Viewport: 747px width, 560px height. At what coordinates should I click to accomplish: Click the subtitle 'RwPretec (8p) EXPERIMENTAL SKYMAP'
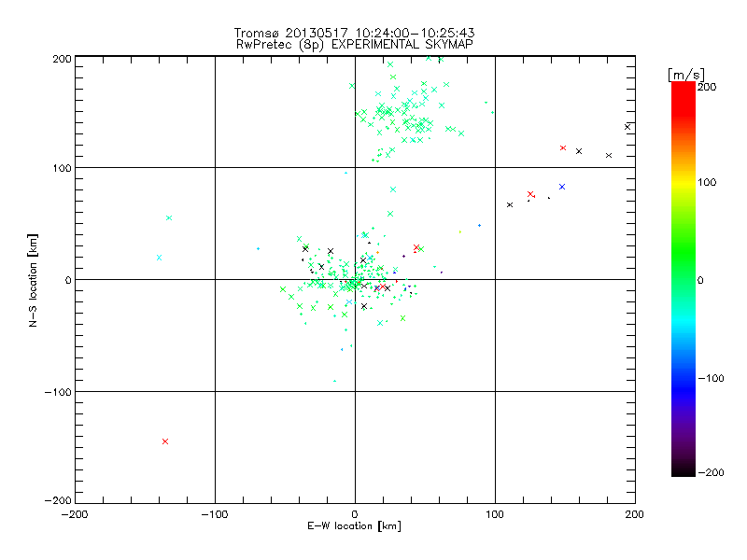[x=355, y=45]
